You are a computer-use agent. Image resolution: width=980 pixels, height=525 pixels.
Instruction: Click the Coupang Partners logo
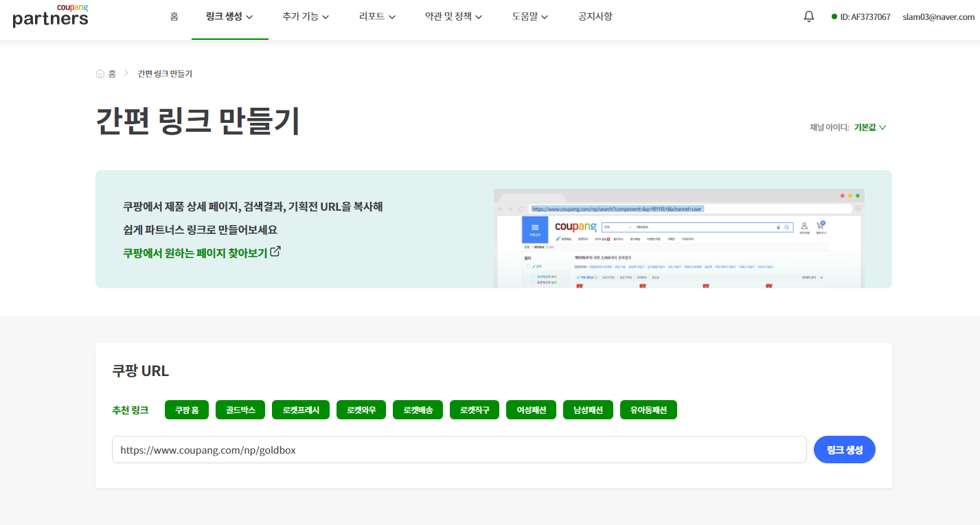50,15
